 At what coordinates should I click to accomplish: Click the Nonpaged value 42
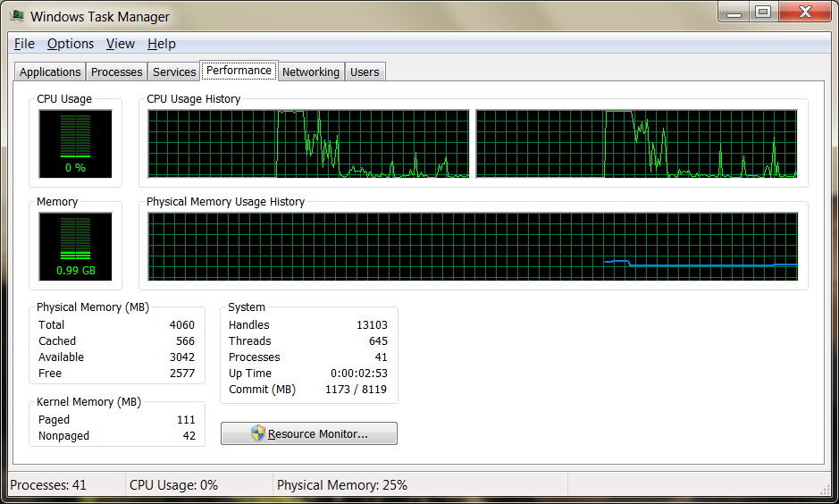(x=189, y=435)
